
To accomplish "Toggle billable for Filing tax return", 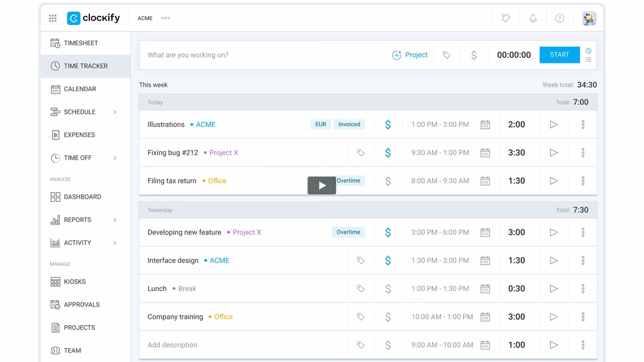I will click(387, 180).
